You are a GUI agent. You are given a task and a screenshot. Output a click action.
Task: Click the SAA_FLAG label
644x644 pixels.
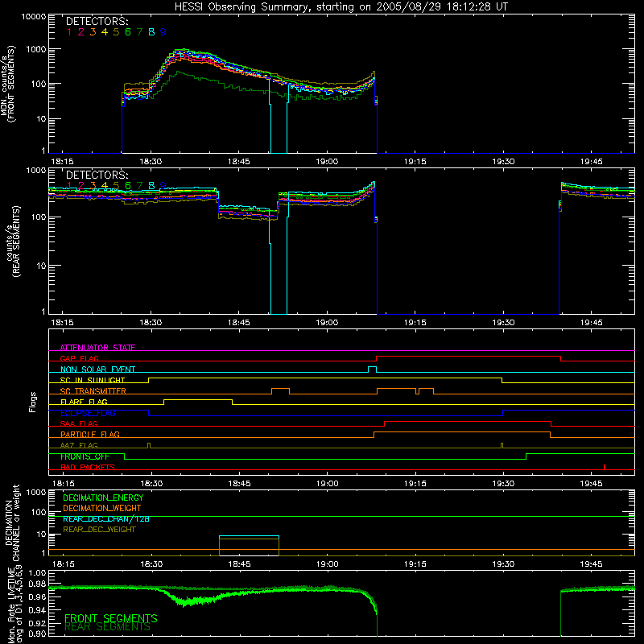pyautogui.click(x=79, y=423)
